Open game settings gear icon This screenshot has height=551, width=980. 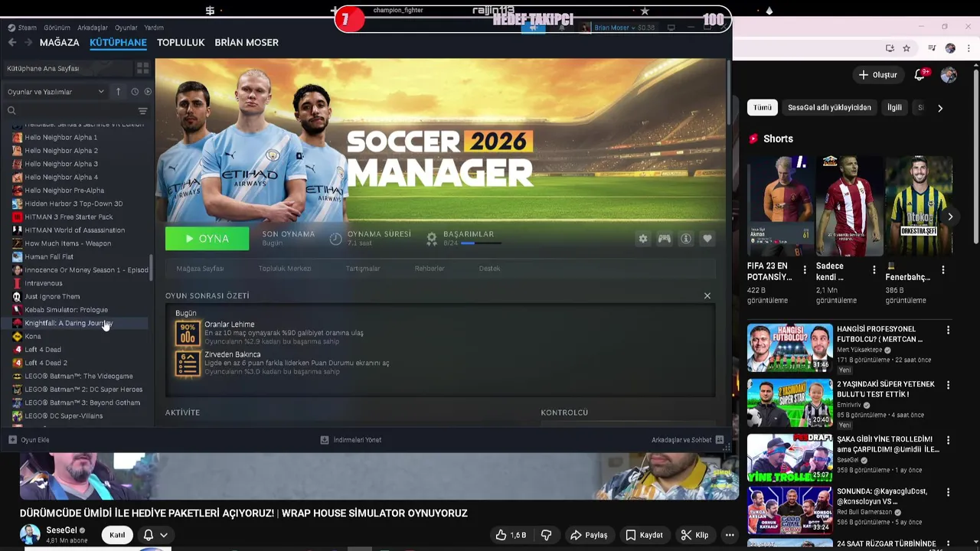[643, 239]
